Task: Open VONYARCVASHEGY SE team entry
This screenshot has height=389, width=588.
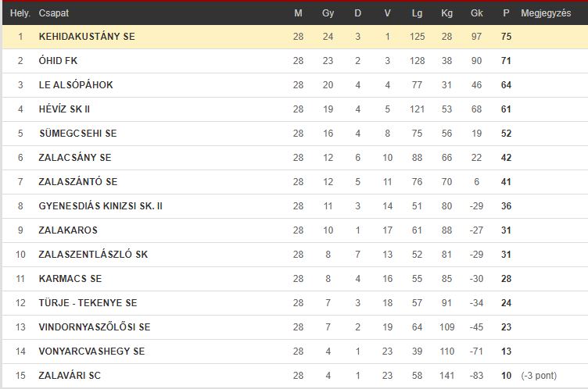Action: [91, 352]
